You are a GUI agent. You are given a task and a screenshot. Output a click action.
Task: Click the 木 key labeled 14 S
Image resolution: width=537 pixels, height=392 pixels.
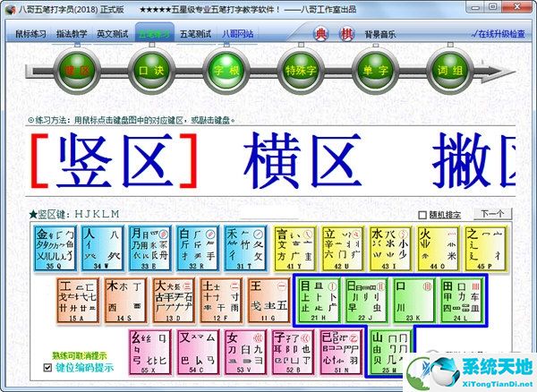pos(125,300)
